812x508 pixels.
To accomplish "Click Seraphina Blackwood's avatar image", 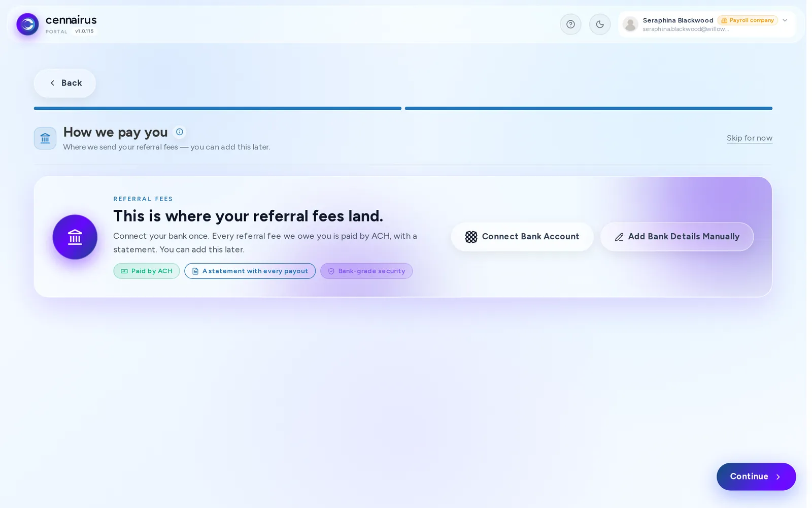I will coord(630,24).
